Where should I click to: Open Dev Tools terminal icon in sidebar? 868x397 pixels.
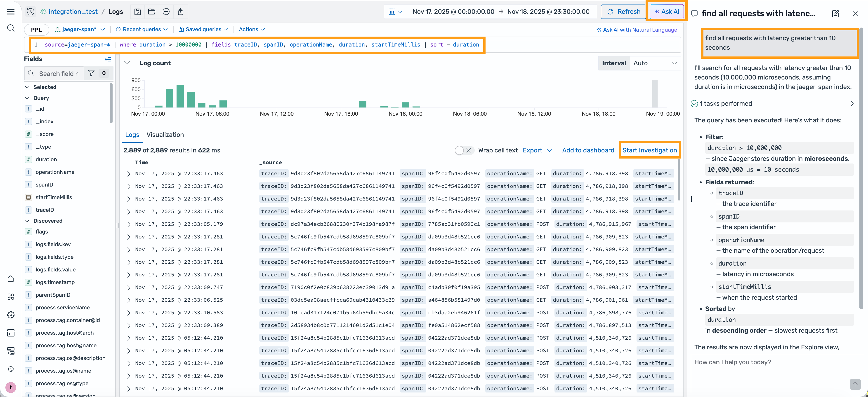[11, 333]
